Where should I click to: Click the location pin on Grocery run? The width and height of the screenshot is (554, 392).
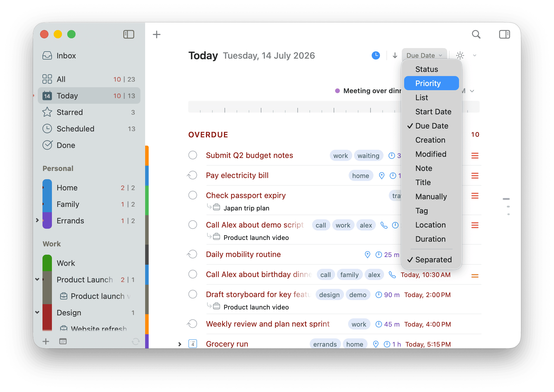376,344
